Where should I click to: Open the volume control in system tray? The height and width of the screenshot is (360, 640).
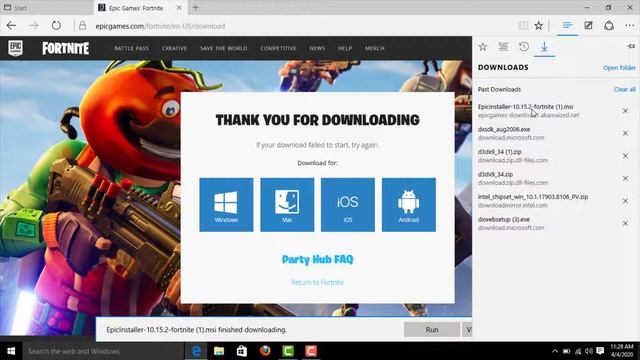589,351
